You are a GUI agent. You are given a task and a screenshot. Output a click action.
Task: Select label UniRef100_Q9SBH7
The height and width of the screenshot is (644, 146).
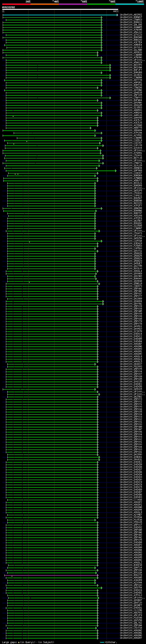(x=131, y=600)
